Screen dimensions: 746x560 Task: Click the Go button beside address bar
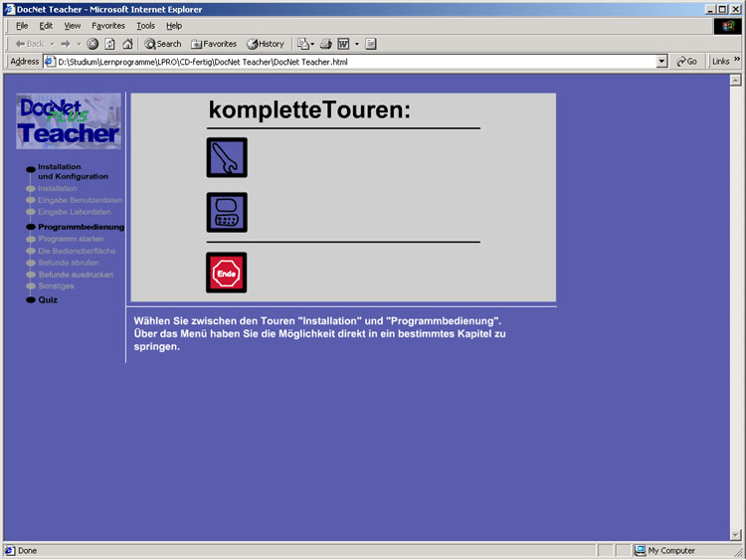click(x=686, y=62)
